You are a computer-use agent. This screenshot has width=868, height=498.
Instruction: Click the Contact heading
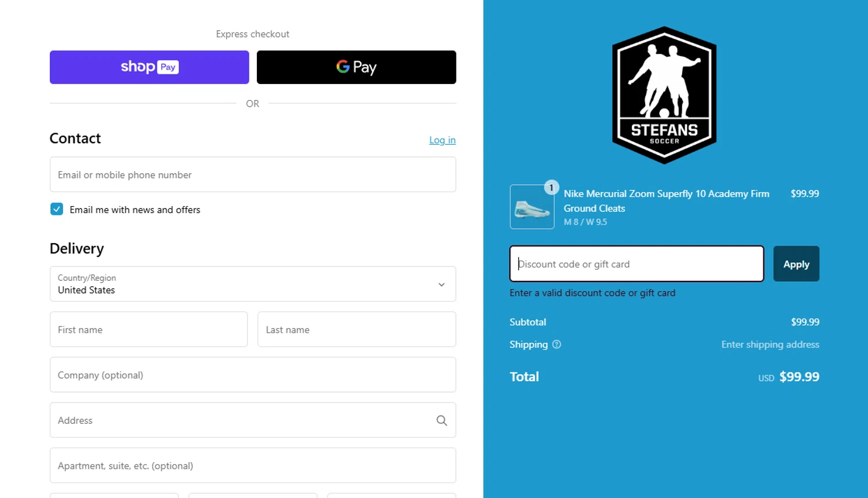click(x=75, y=138)
